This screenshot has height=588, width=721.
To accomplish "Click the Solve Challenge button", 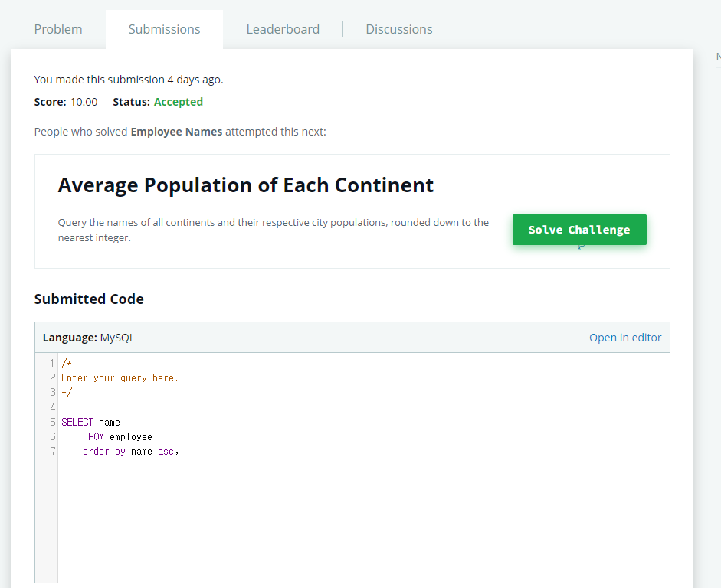I will tap(579, 230).
